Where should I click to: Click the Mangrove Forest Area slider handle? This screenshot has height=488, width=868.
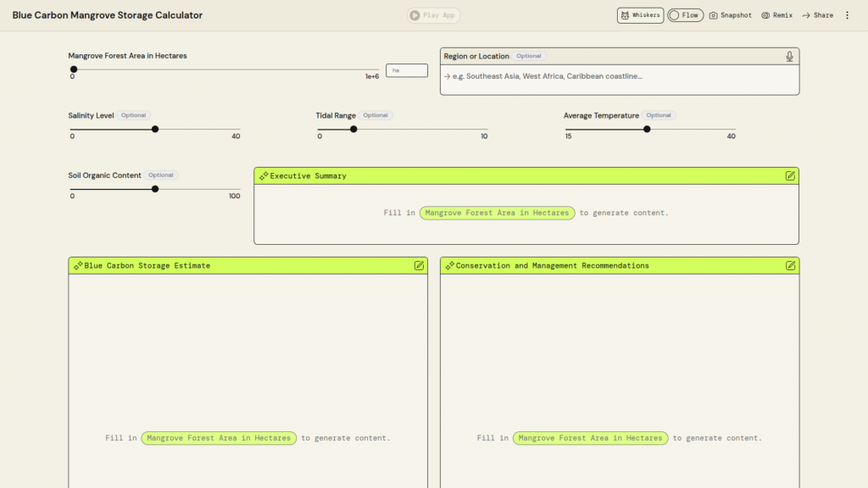tap(74, 69)
